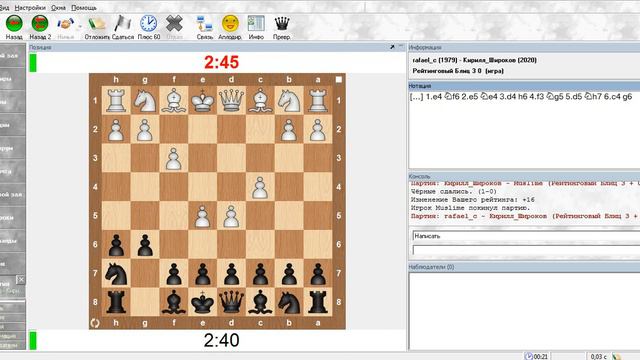Screen dimensions: 640x360
Task: Flip the board with the rotate icon
Action: [x=95, y=323]
